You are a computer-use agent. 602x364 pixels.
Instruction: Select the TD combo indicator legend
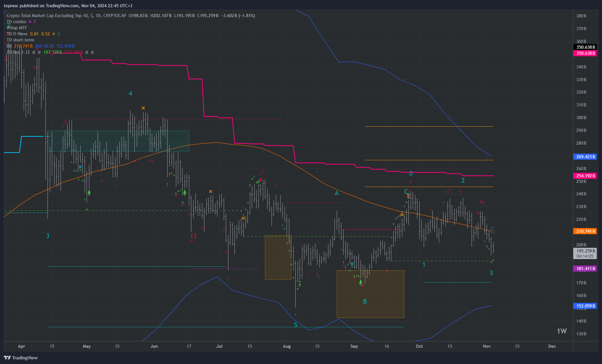pyautogui.click(x=16, y=22)
